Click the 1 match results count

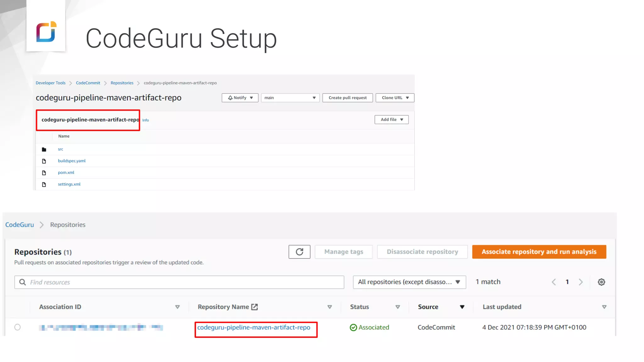pos(488,282)
